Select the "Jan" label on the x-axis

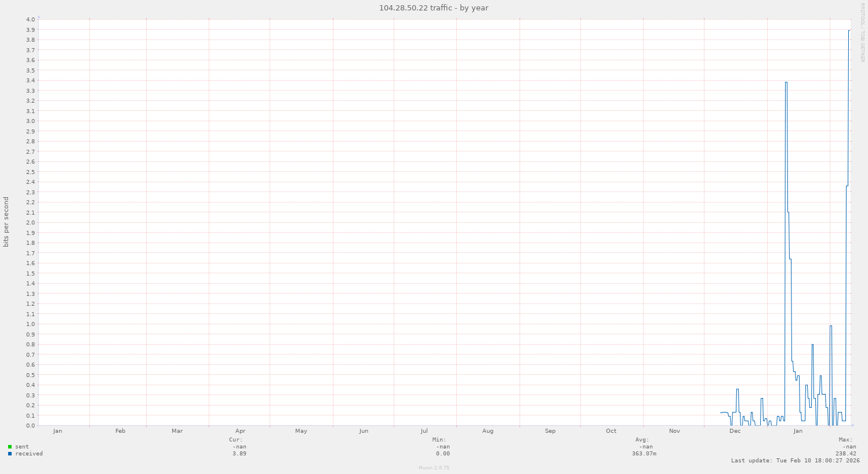click(57, 430)
